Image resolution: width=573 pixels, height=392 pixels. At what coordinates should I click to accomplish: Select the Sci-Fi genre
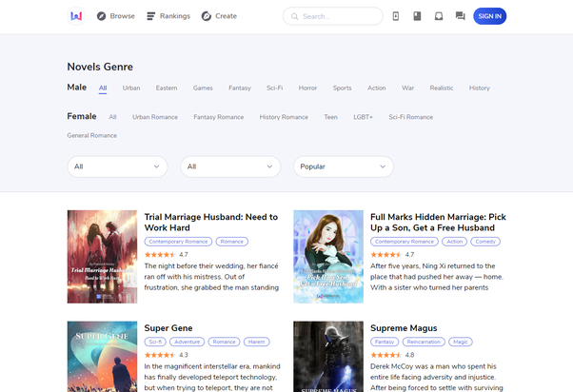[x=274, y=88]
